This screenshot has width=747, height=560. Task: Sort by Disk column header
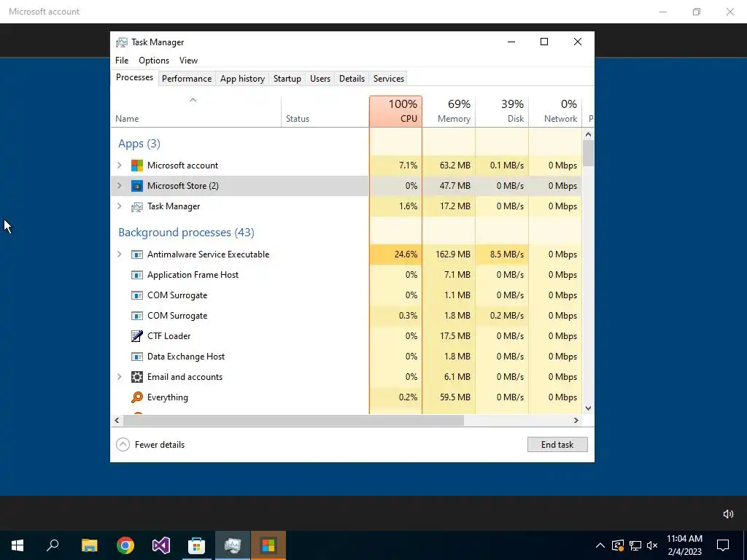coord(502,112)
